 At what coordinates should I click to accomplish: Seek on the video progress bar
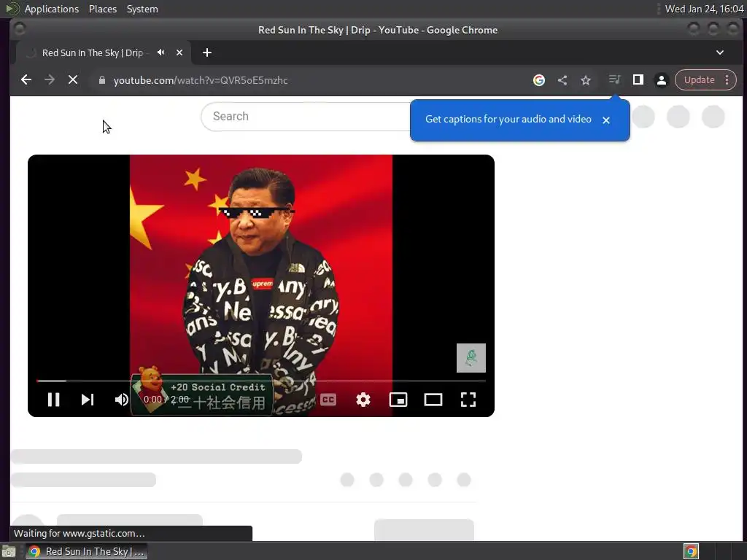[x=261, y=381]
